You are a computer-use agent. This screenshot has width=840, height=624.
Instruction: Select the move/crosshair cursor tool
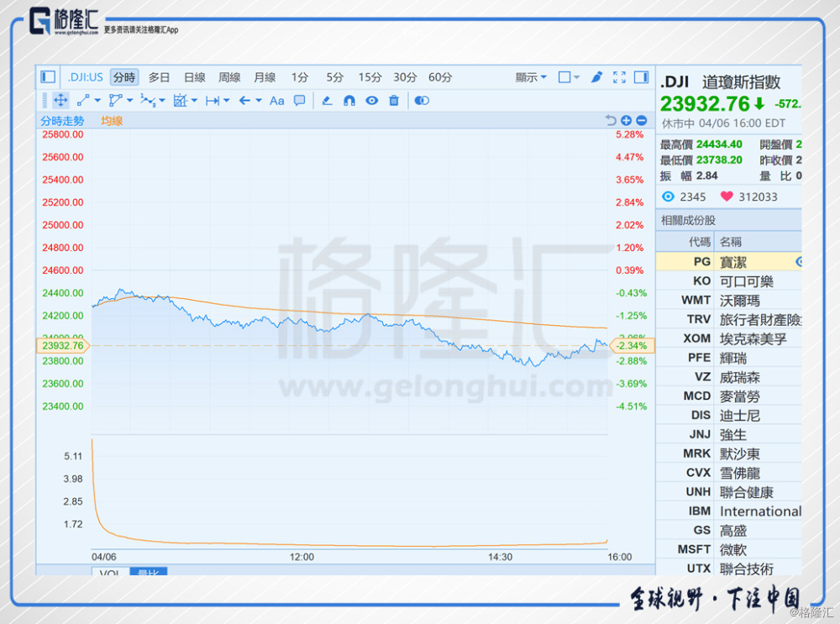60,100
